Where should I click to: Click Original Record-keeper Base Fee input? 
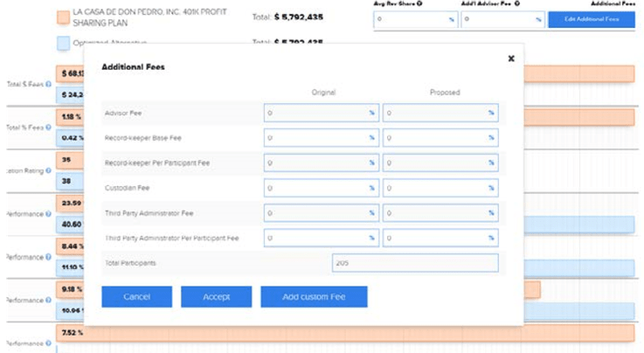pos(320,138)
